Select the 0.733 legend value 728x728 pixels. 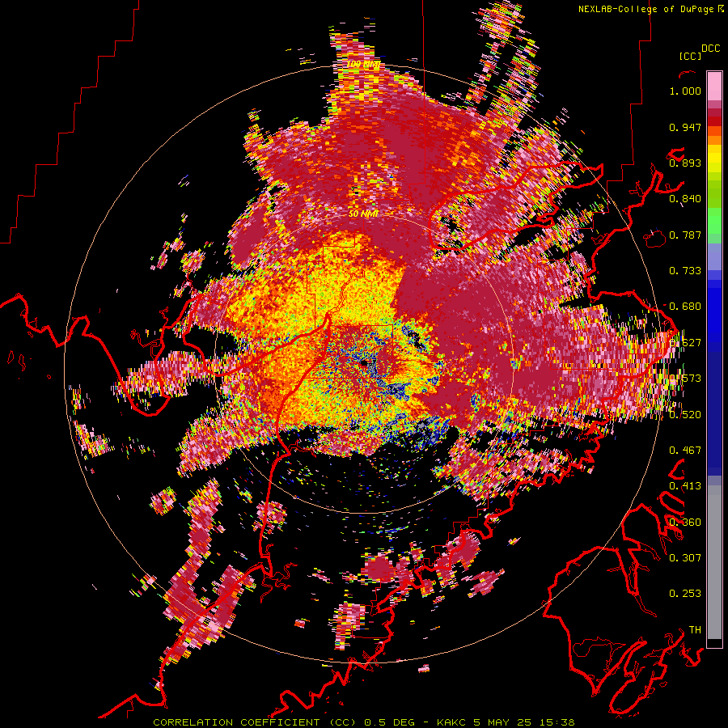click(685, 271)
